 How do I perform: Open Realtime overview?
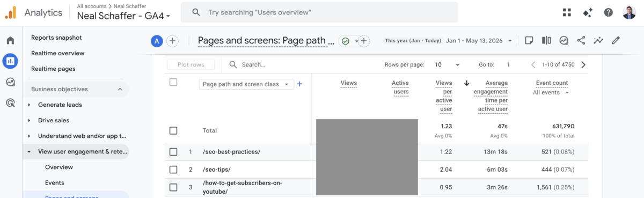tap(57, 53)
